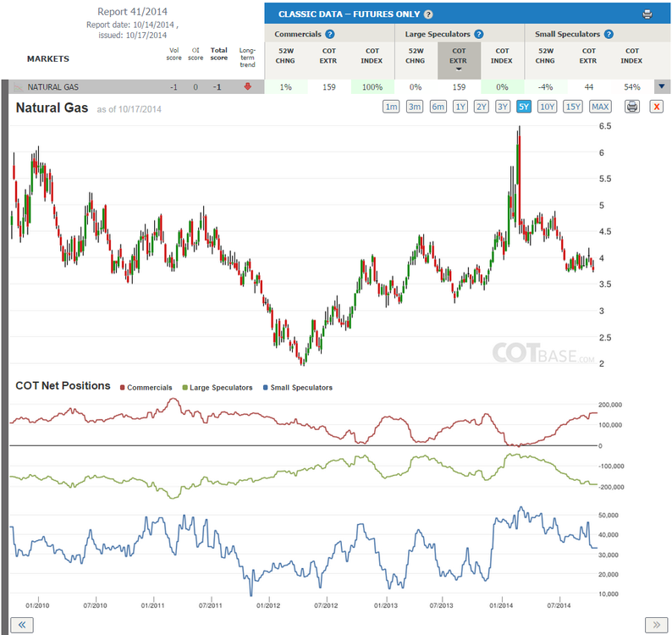Click the Natural Gas chart title

click(x=52, y=108)
